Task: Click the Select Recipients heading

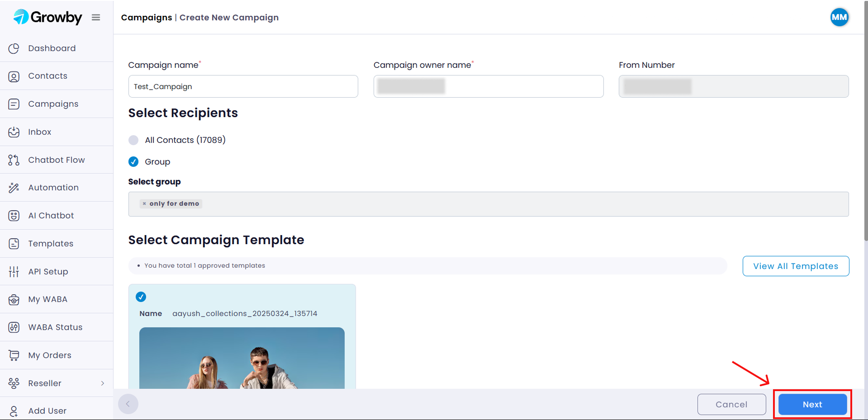Action: point(183,113)
